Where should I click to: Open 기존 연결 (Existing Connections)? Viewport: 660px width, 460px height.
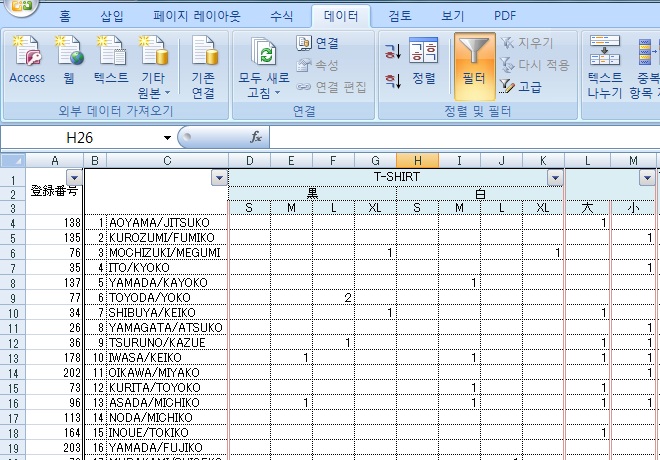(x=203, y=65)
